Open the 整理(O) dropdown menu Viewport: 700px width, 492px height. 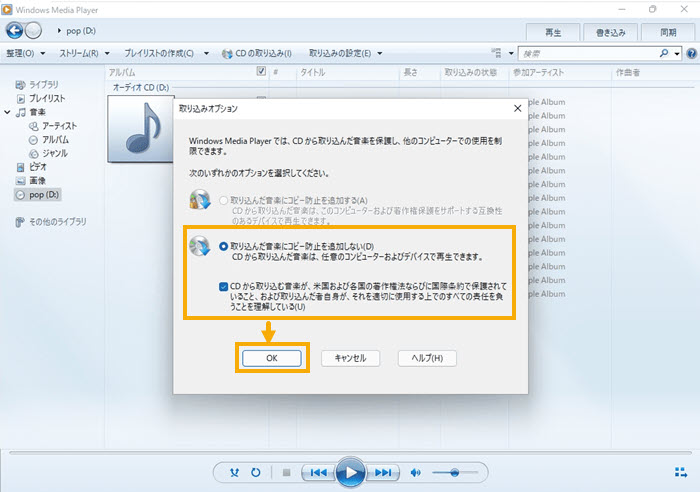(26, 54)
